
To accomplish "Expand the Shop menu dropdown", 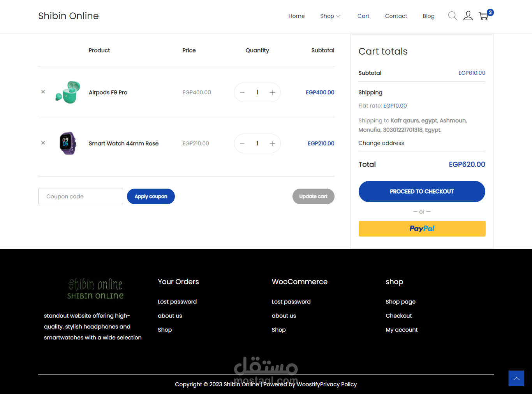I will tap(330, 16).
